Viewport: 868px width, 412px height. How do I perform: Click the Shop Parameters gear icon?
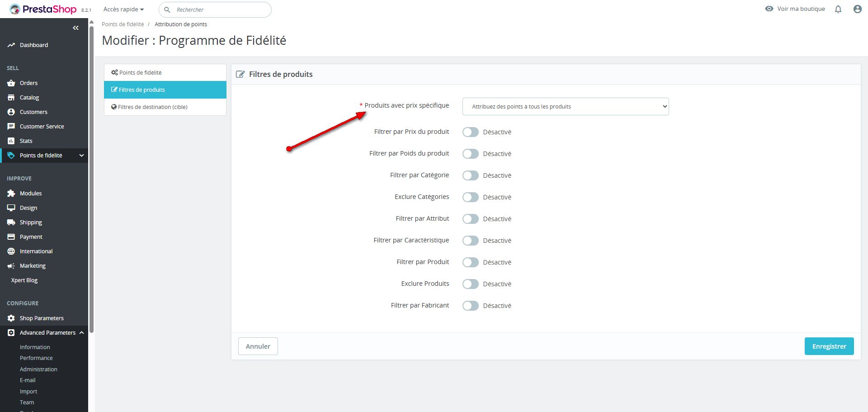click(11, 318)
